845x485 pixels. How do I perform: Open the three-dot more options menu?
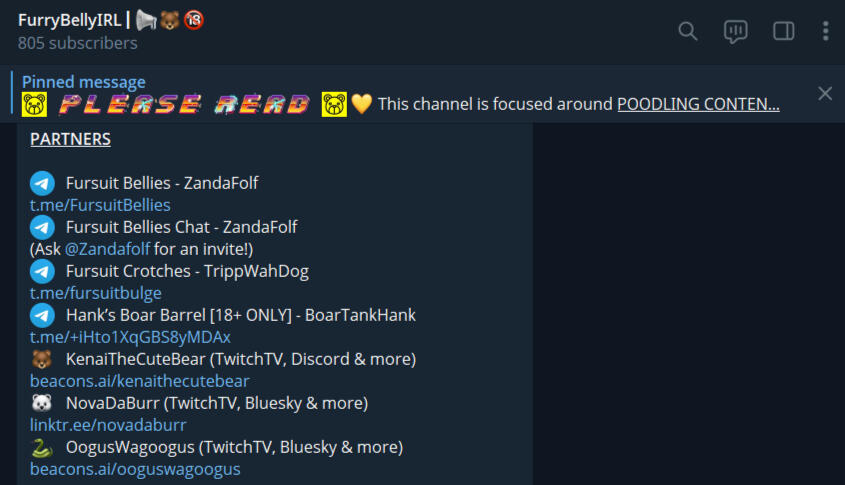[x=826, y=31]
